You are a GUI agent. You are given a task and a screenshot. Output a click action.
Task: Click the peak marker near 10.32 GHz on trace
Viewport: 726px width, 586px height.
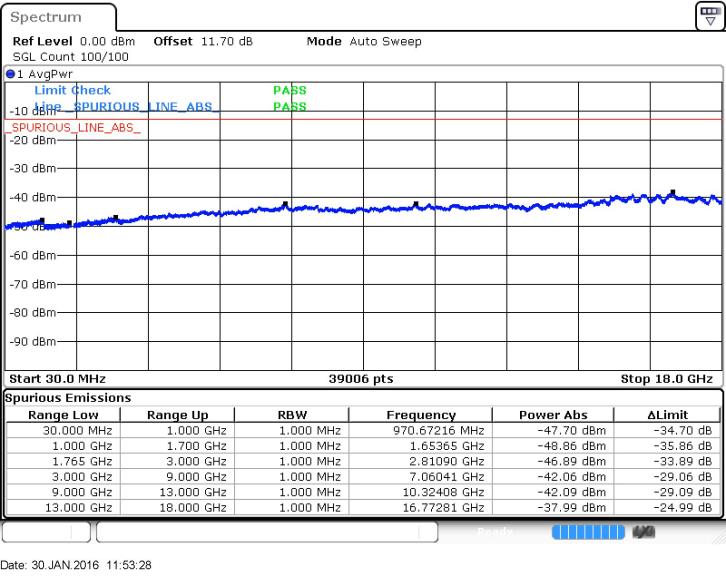pos(416,204)
